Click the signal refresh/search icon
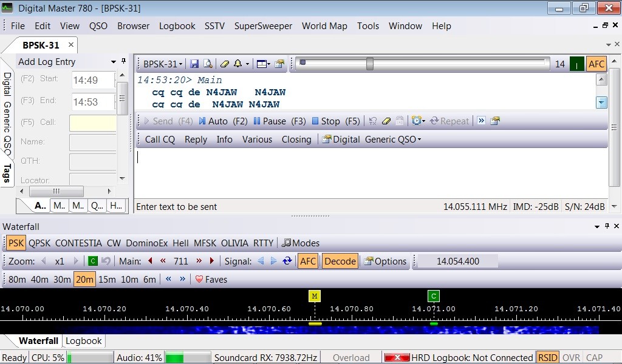Viewport: 622px width, 364px height. (x=287, y=261)
